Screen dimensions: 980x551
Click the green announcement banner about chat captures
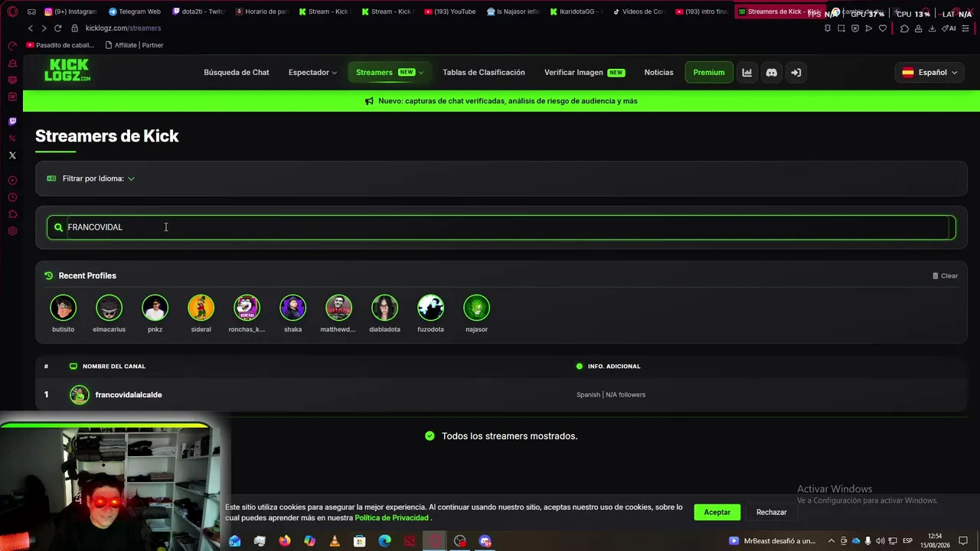pyautogui.click(x=501, y=101)
